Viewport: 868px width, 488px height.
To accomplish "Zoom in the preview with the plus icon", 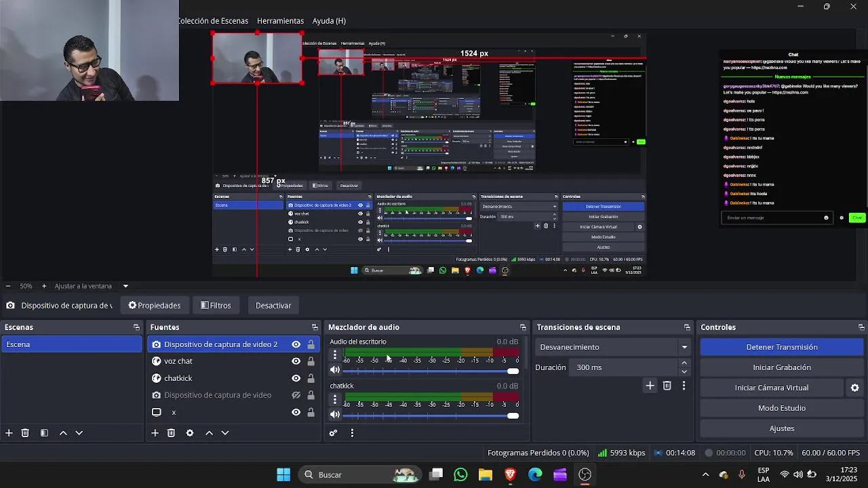I will (44, 286).
